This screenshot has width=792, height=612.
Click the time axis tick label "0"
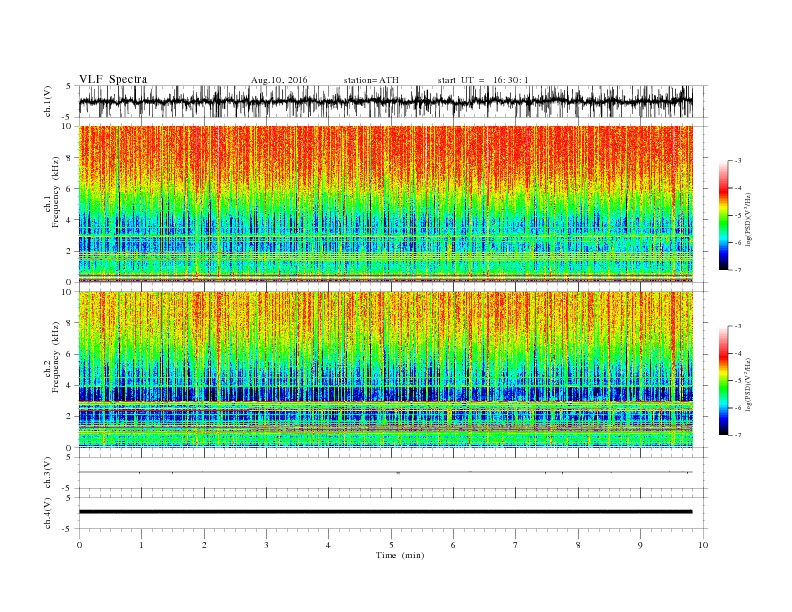click(x=79, y=545)
